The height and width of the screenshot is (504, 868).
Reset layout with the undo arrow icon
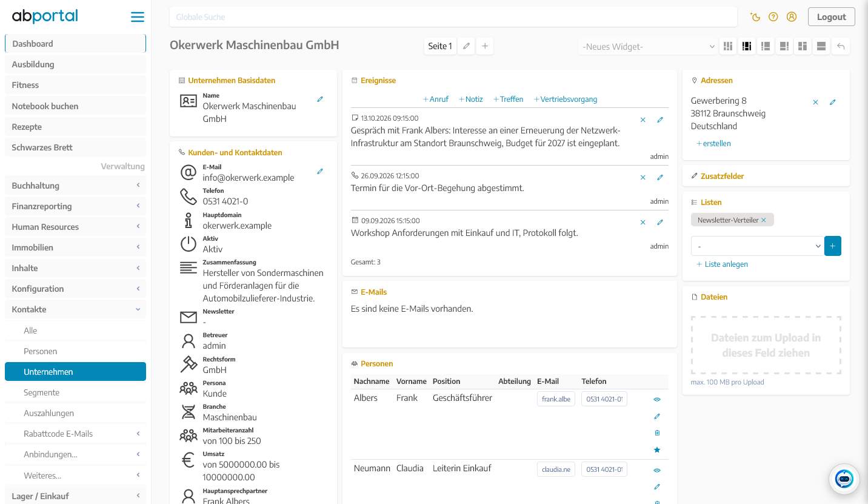[841, 46]
